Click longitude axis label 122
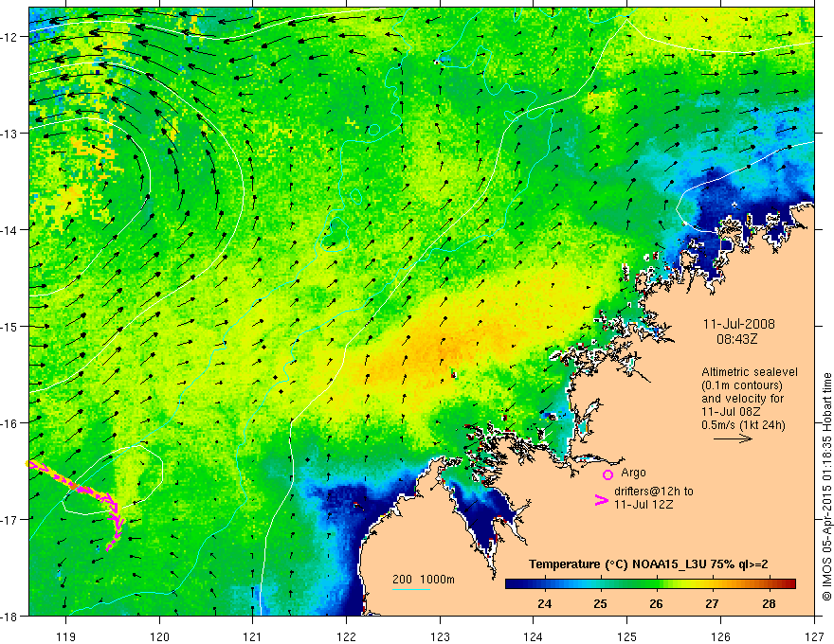 (346, 636)
